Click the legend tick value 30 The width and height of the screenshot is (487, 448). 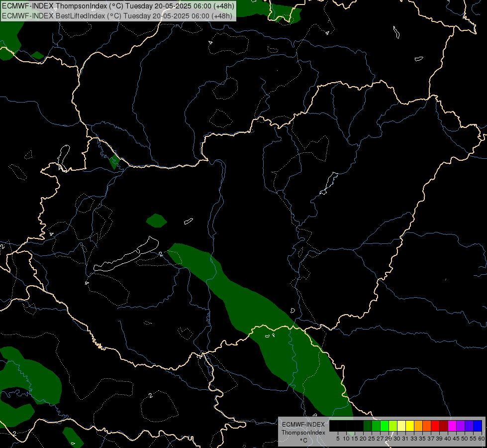pyautogui.click(x=397, y=439)
